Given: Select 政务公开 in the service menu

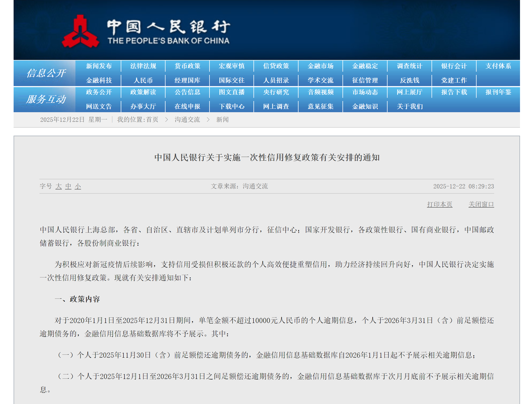Looking at the screenshot, I should [99, 92].
